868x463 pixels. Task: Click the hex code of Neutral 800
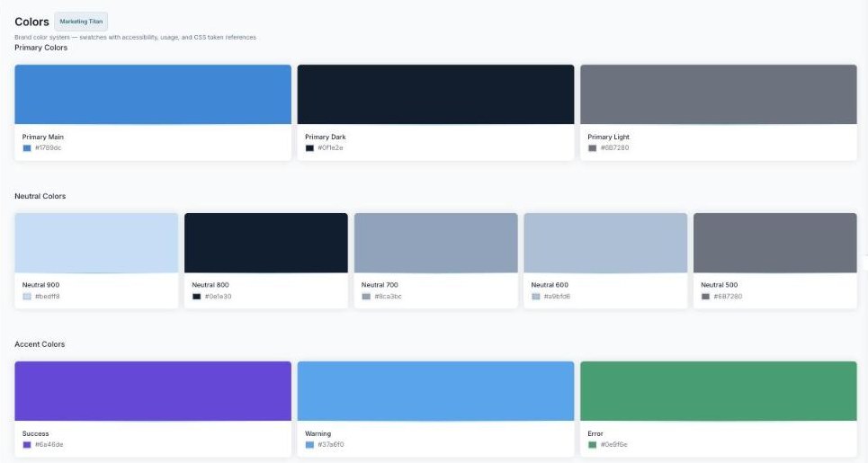pyautogui.click(x=218, y=297)
